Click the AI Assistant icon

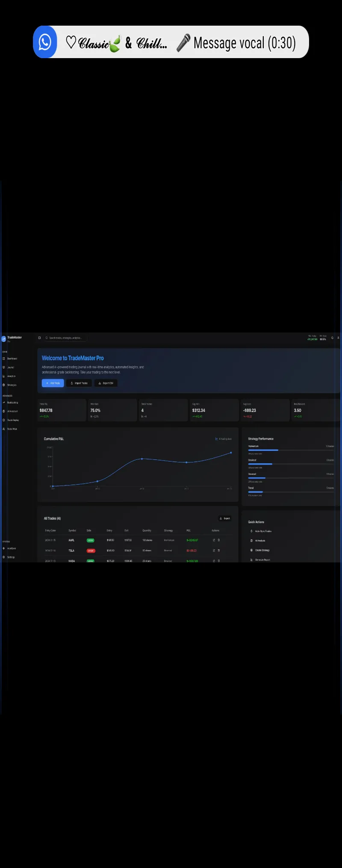point(4,411)
